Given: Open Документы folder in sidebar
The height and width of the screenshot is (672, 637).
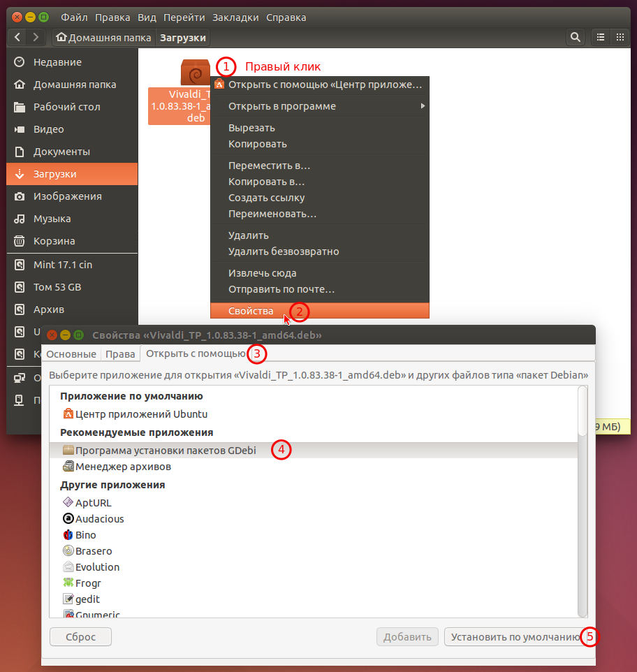Looking at the screenshot, I should point(72,152).
